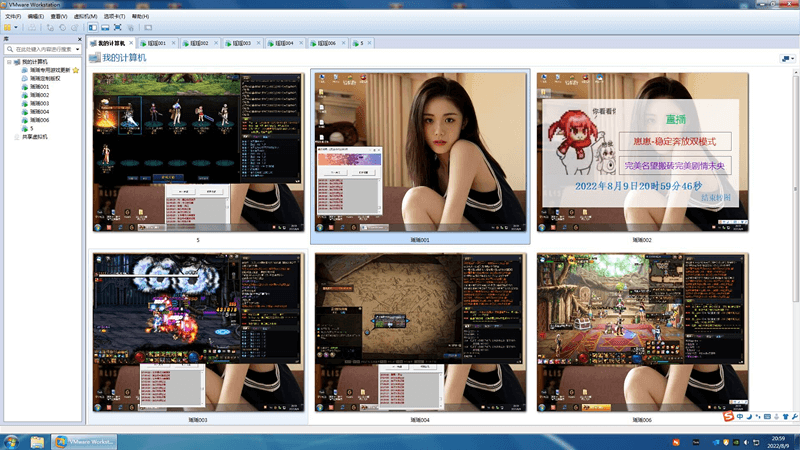Toggle the favorite star in library tree
Viewport: 800px width, 450px height.
(x=76, y=70)
